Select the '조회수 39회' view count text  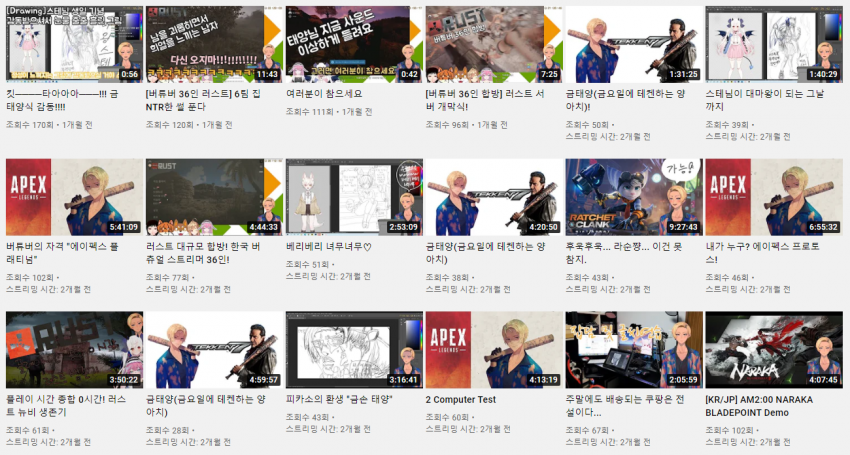(x=727, y=125)
